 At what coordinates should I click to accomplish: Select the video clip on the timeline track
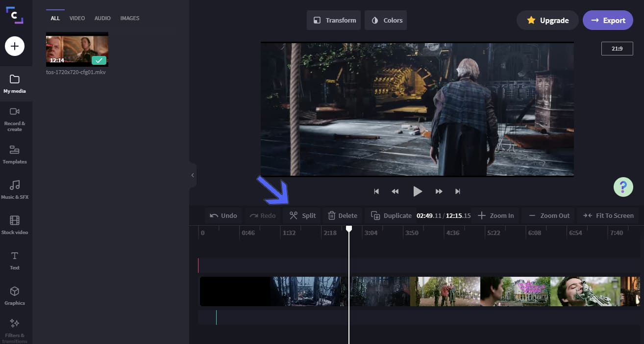click(420, 291)
